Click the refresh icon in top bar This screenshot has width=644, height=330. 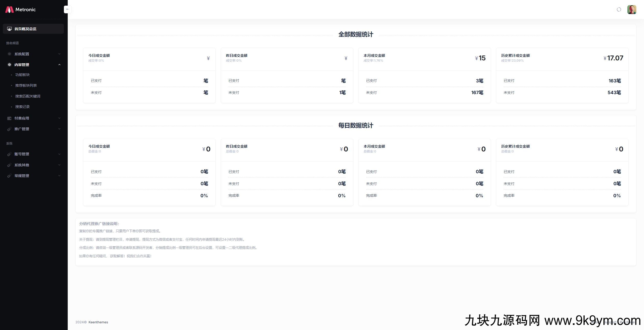pos(619,9)
